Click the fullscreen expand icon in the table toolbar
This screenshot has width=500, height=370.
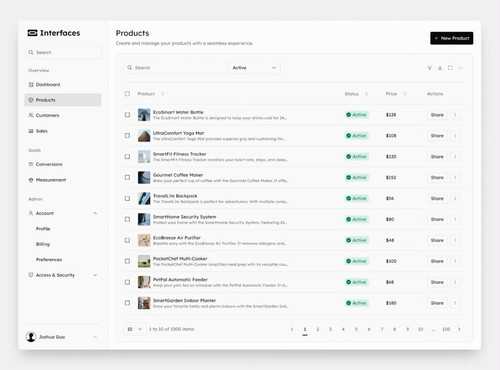click(x=450, y=68)
